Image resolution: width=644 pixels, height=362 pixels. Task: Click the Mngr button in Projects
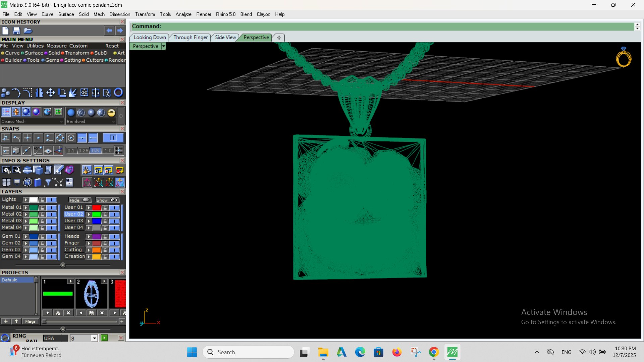pos(30,321)
